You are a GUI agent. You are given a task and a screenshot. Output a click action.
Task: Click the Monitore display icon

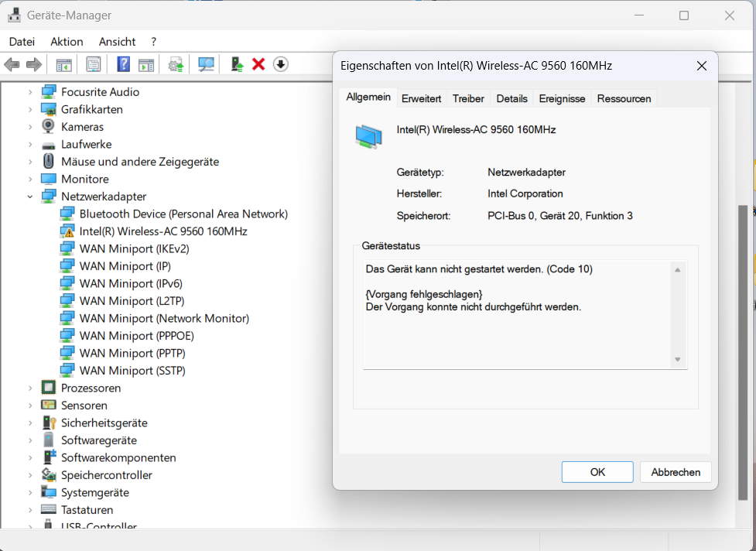[x=49, y=179]
